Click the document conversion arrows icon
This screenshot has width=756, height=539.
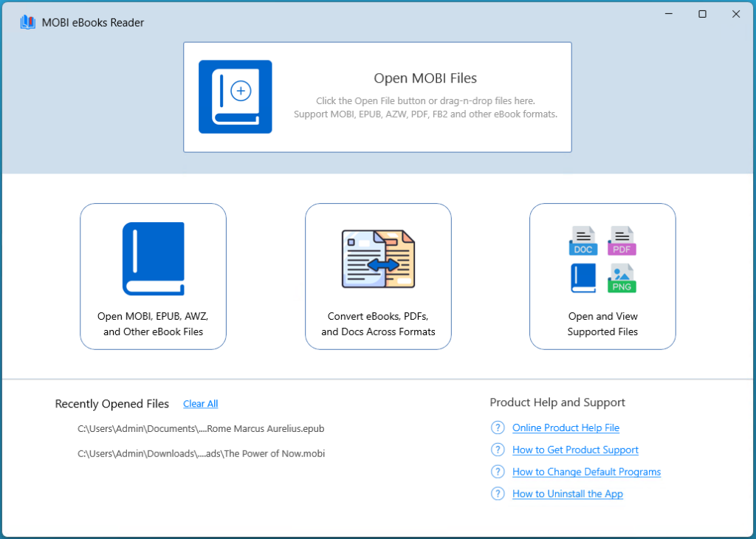coord(379,259)
